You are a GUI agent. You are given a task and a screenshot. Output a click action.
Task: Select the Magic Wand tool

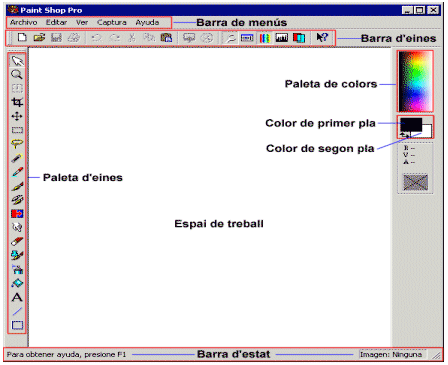point(17,158)
